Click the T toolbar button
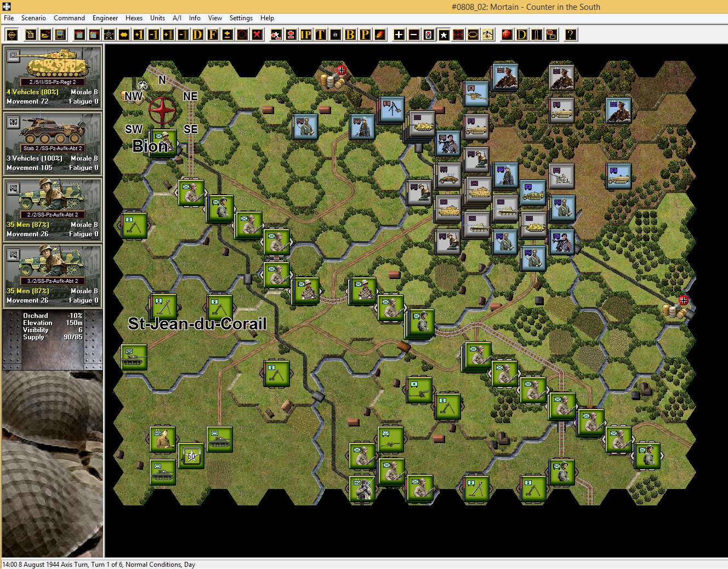This screenshot has height=569, width=728. coord(321,35)
